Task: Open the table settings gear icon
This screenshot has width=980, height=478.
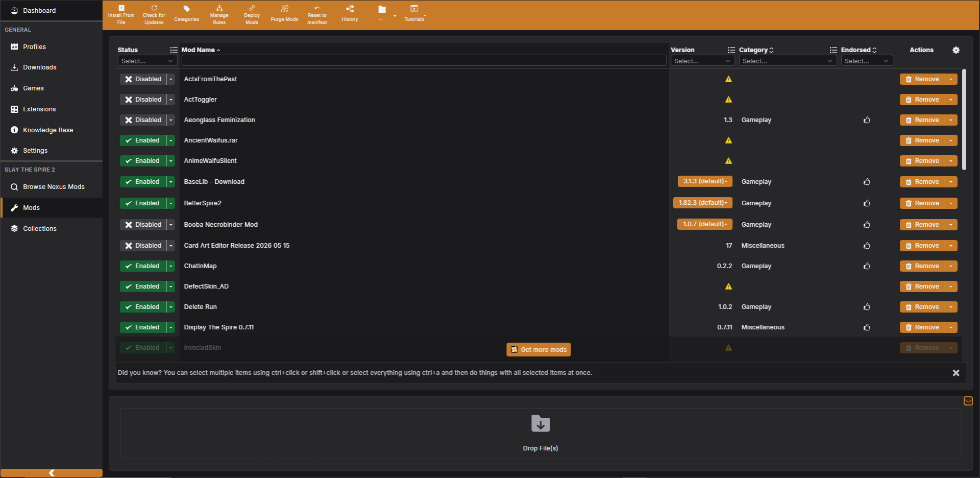Action: [x=955, y=50]
